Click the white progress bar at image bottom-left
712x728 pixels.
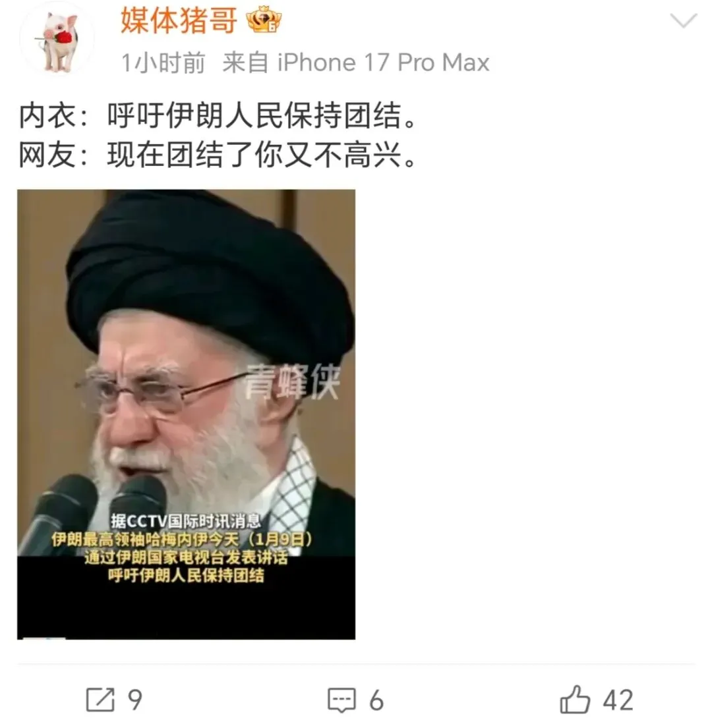[x=44, y=638]
